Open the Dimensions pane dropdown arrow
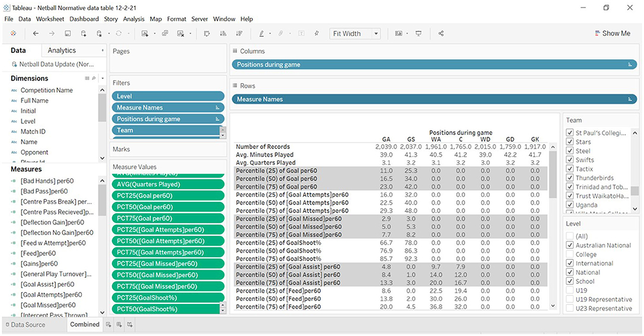 pyautogui.click(x=103, y=78)
